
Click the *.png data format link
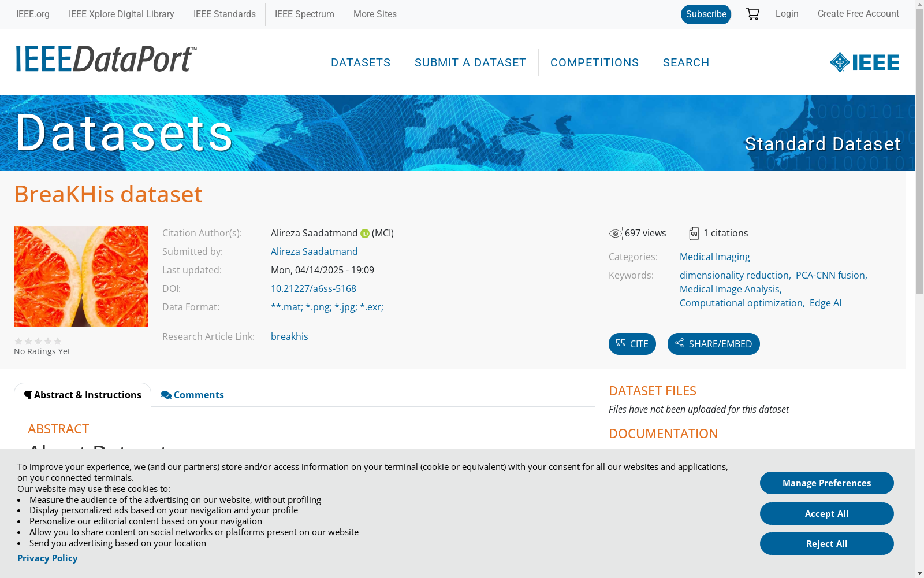point(319,307)
